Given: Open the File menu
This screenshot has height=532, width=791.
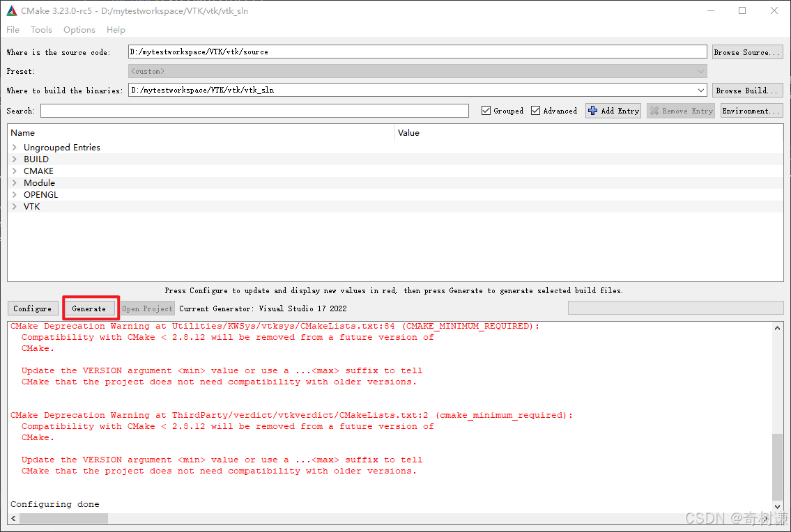Looking at the screenshot, I should pyautogui.click(x=13, y=30).
